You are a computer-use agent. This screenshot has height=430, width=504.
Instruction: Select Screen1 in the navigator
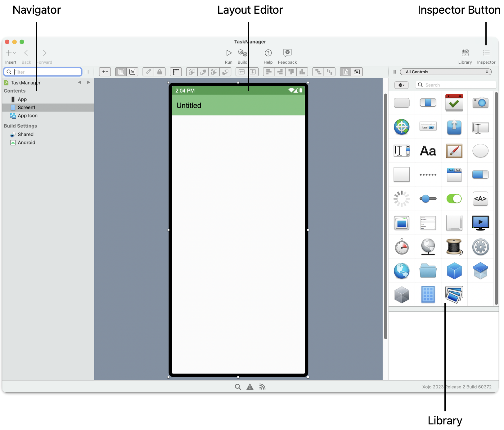tap(26, 107)
